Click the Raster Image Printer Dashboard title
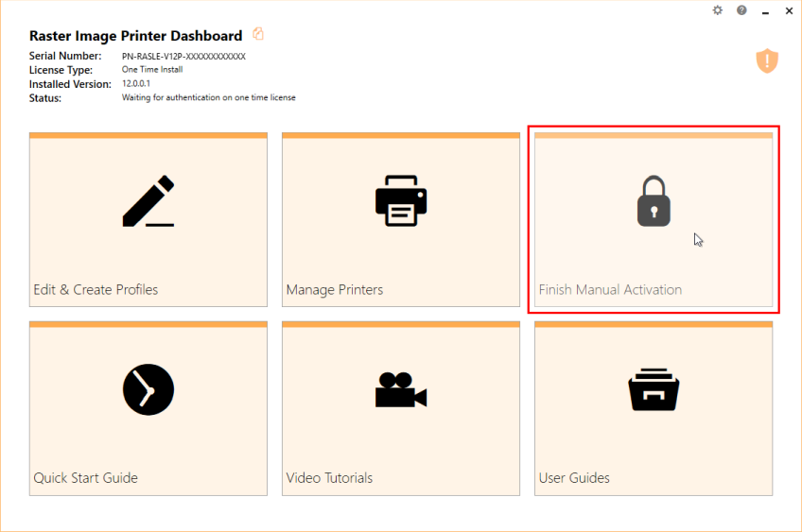This screenshot has width=802, height=532. click(135, 36)
